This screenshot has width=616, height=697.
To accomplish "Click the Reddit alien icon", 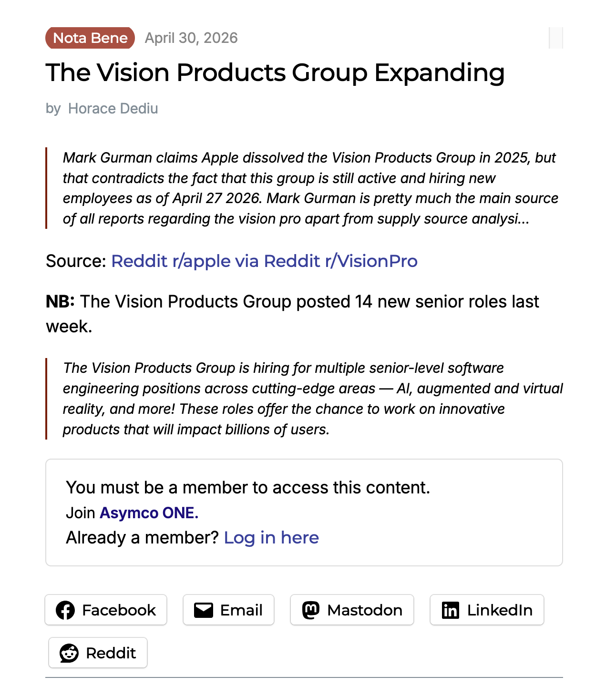I will point(69,653).
